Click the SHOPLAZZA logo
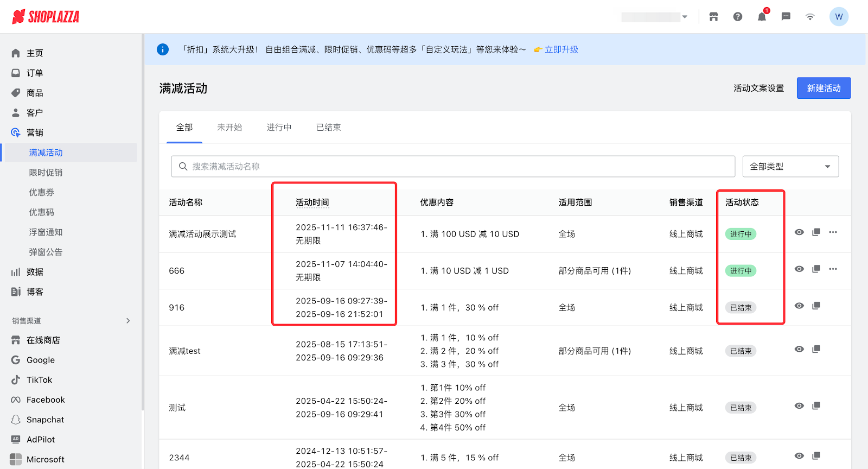Image resolution: width=868 pixels, height=469 pixels. tap(46, 17)
